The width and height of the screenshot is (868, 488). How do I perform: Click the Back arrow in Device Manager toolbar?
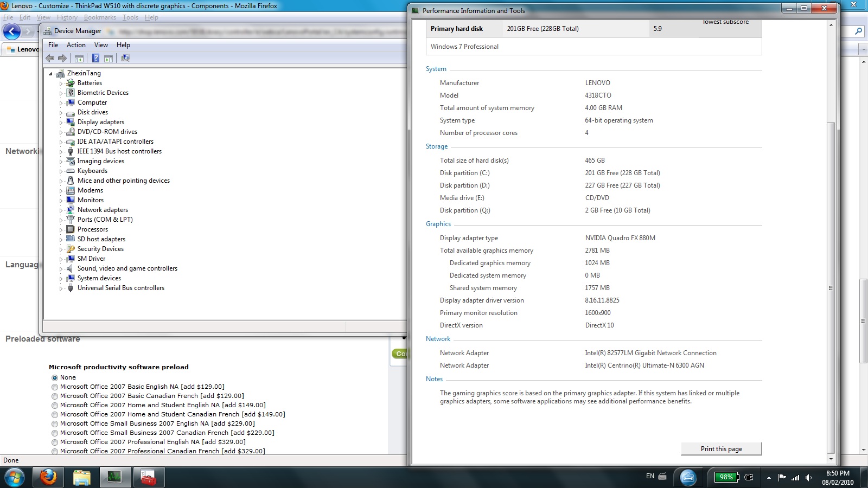pos(50,58)
